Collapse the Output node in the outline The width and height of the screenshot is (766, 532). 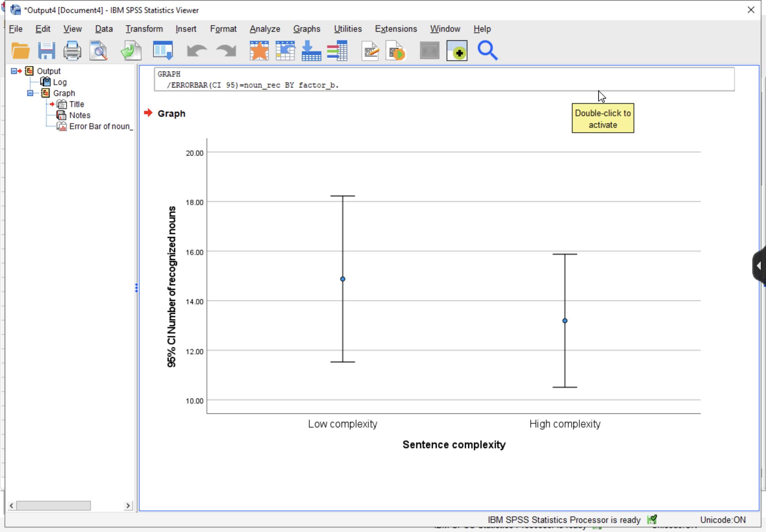(x=14, y=71)
